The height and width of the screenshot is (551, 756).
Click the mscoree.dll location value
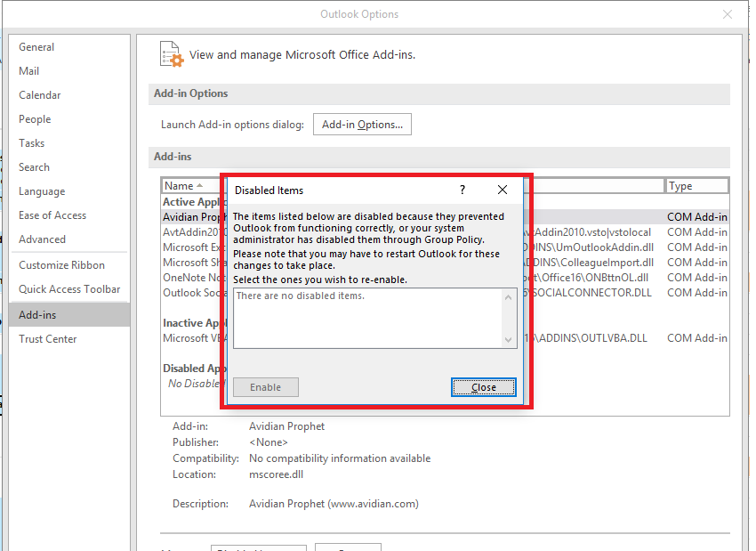tap(276, 474)
